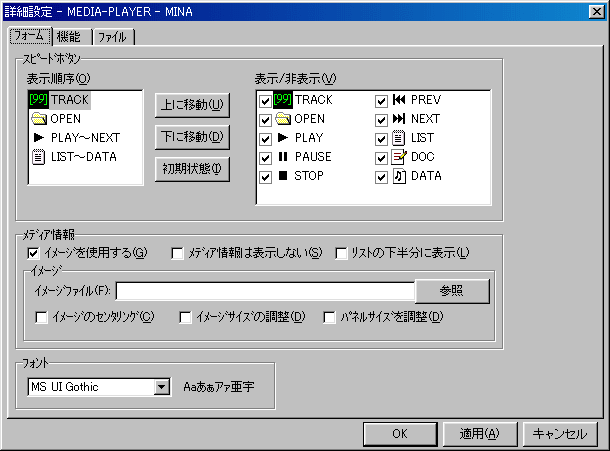610x451 pixels.
Task: Click the DOC label text
Action: pos(423,157)
